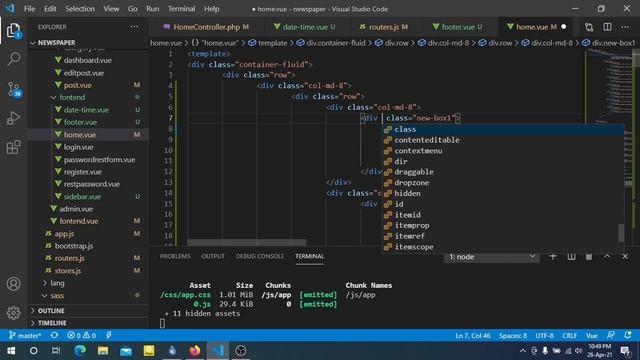Create a new terminal with plus icon
Viewport: 640px width, 360px height.
coord(553,256)
